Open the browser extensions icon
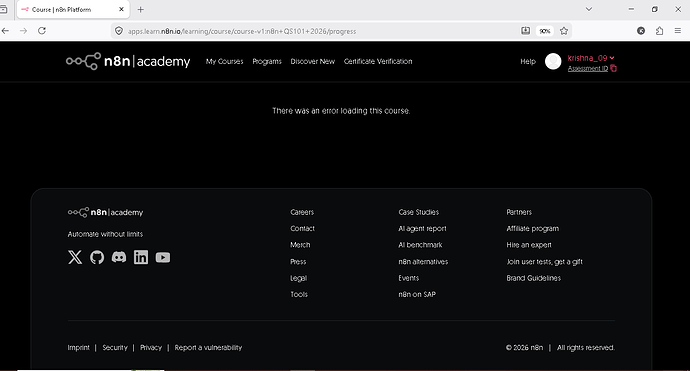This screenshot has height=371, width=690. pyautogui.click(x=659, y=31)
